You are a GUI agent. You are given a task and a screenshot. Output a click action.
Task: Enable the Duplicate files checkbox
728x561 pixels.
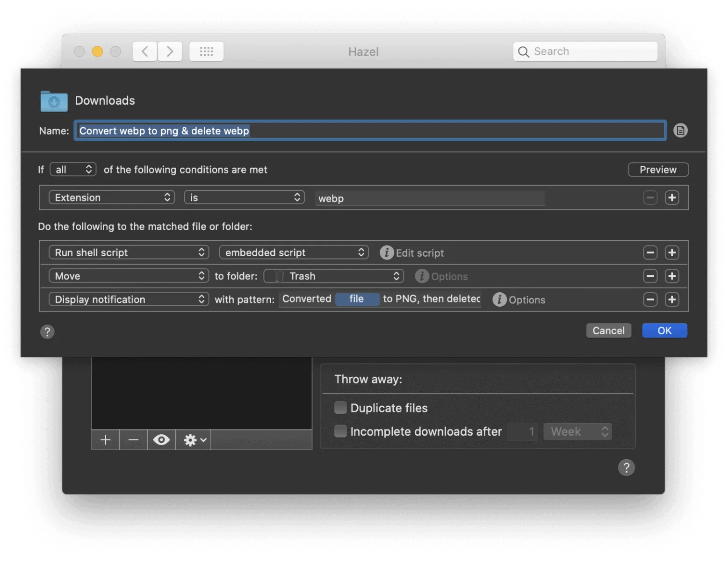click(x=340, y=407)
